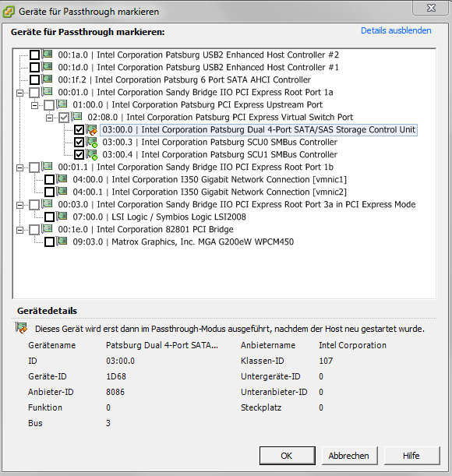Enable passthrough checkbox for 07:00.0 LSI2008
452x476 pixels.
point(50,217)
